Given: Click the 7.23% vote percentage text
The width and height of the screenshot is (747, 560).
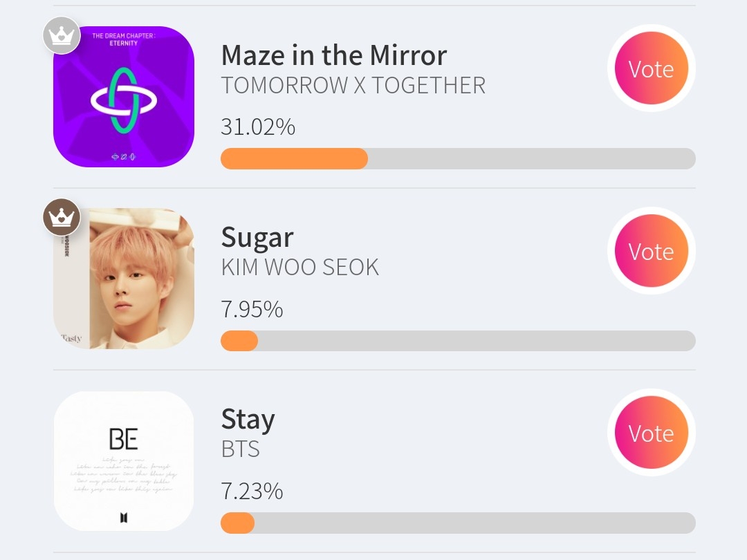Looking at the screenshot, I should 252,492.
